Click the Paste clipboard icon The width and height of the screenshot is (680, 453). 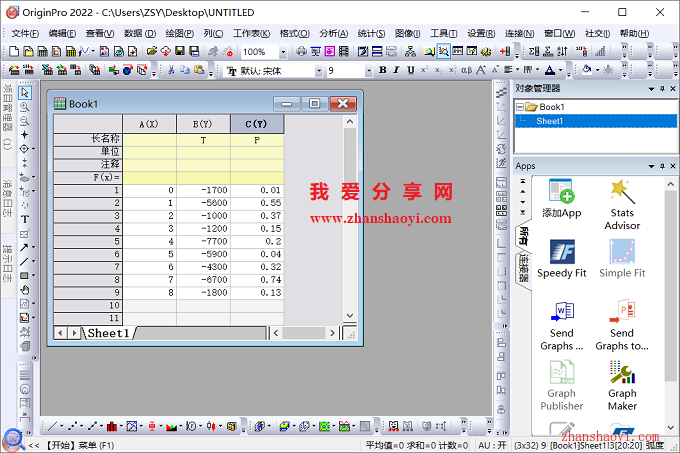(199, 70)
